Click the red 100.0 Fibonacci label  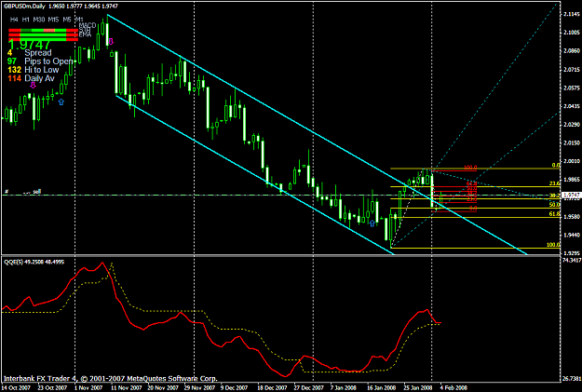point(470,168)
